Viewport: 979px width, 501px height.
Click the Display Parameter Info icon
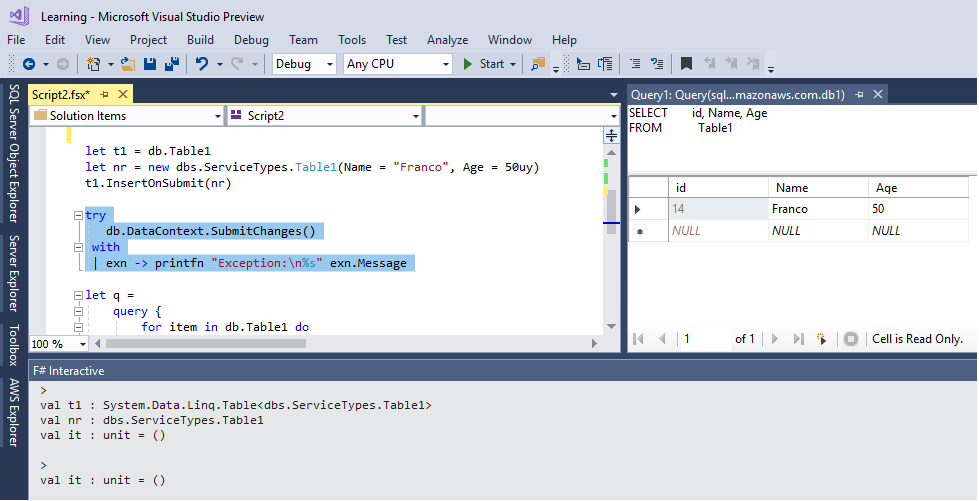605,64
